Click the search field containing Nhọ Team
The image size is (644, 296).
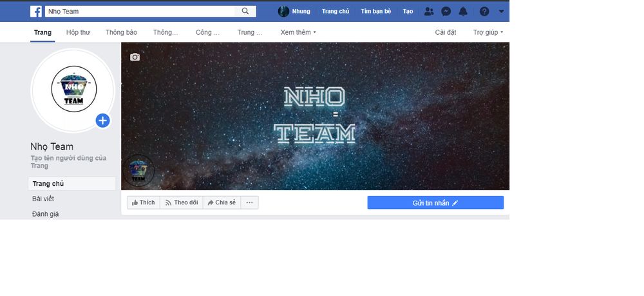click(142, 11)
